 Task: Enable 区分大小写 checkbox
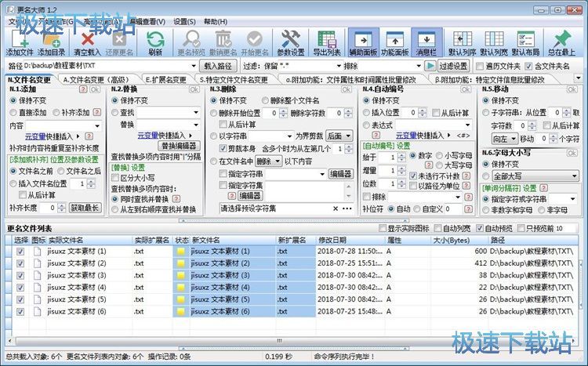coord(115,178)
